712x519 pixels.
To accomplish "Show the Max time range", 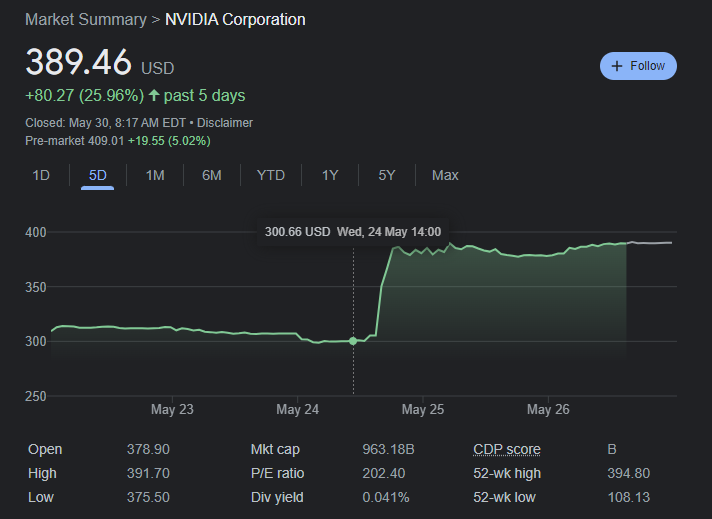I will [445, 175].
